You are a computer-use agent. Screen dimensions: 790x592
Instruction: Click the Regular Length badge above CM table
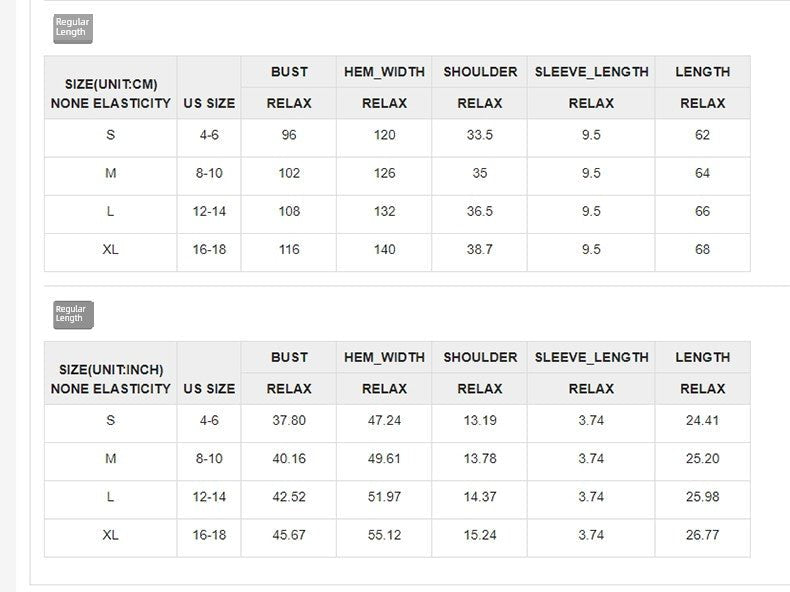pos(73,29)
